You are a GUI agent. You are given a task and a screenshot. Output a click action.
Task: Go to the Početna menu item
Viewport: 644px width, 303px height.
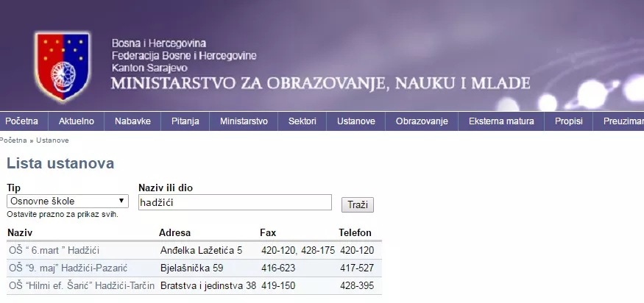(x=21, y=121)
